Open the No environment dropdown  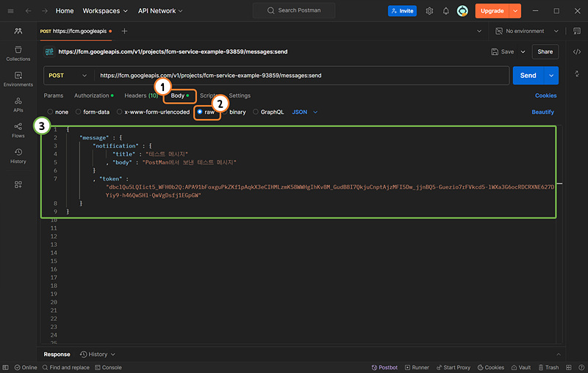point(526,31)
